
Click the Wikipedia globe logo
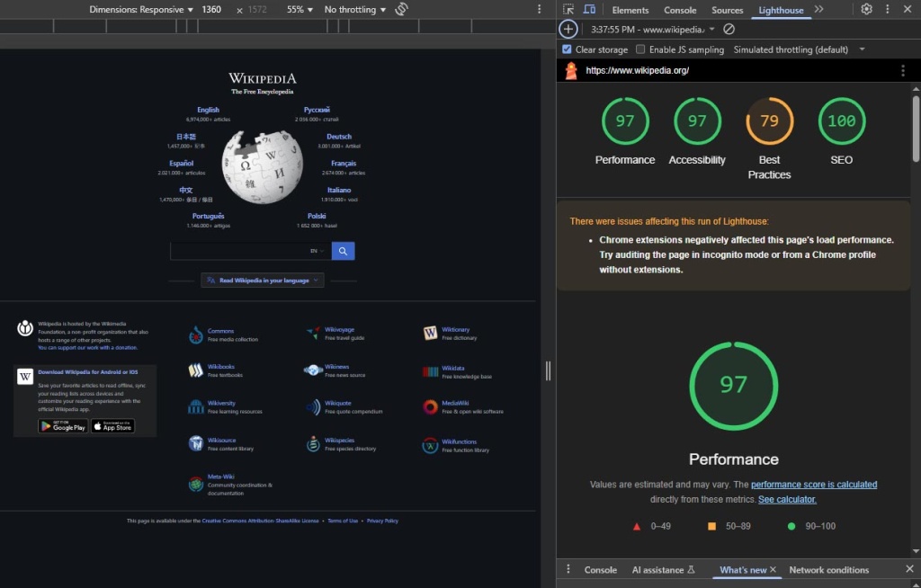click(263, 167)
